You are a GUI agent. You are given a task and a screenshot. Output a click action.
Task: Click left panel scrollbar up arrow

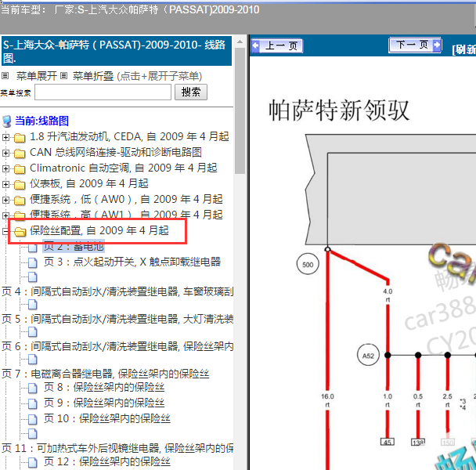point(240,42)
